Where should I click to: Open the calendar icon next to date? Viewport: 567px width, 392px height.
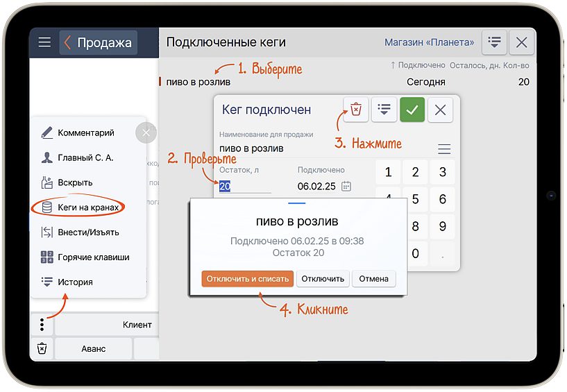(346, 186)
